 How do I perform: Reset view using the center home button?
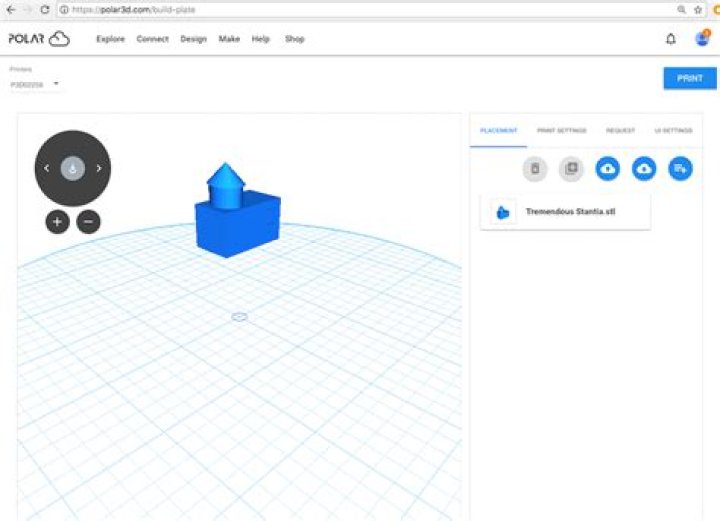(72, 168)
